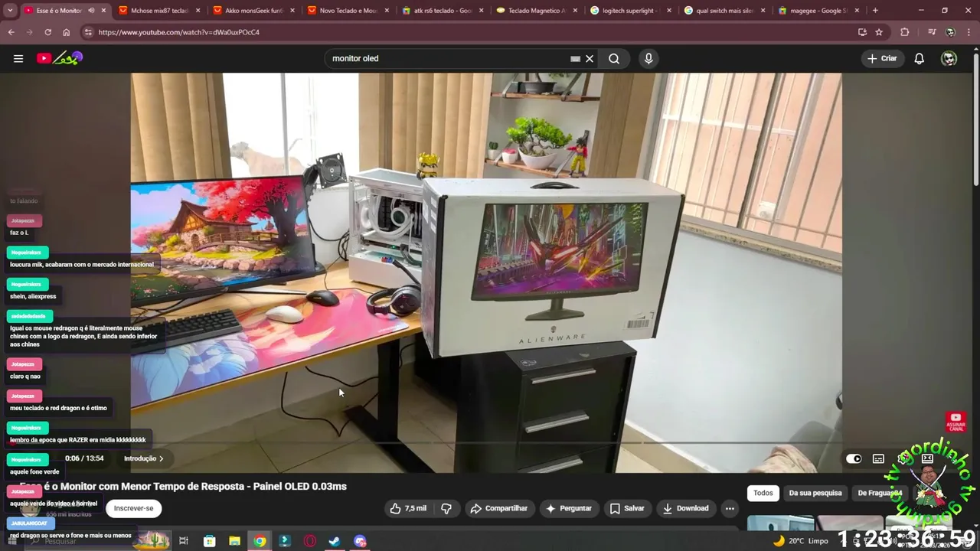Toggle the autoplay switch in the player

[854, 458]
